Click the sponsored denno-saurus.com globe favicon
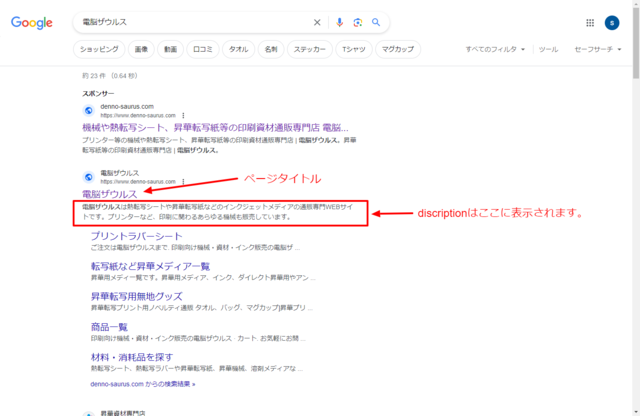640x416 pixels. (x=89, y=111)
